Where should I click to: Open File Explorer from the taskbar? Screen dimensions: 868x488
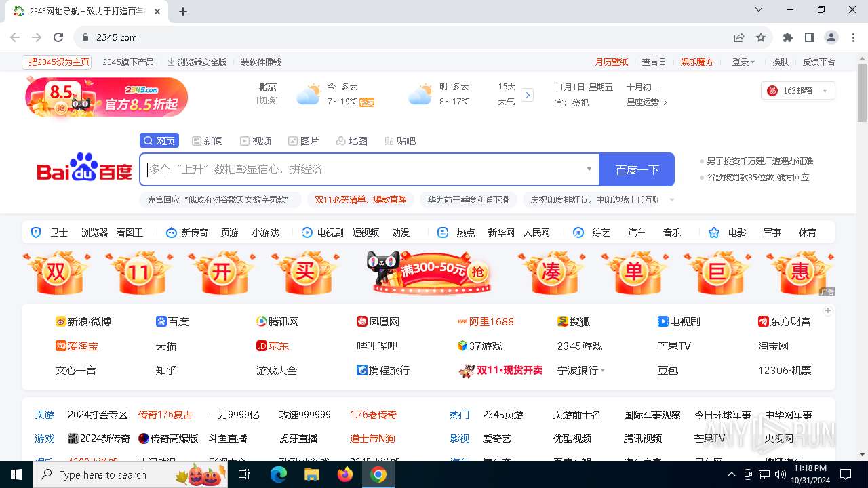pos(312,474)
